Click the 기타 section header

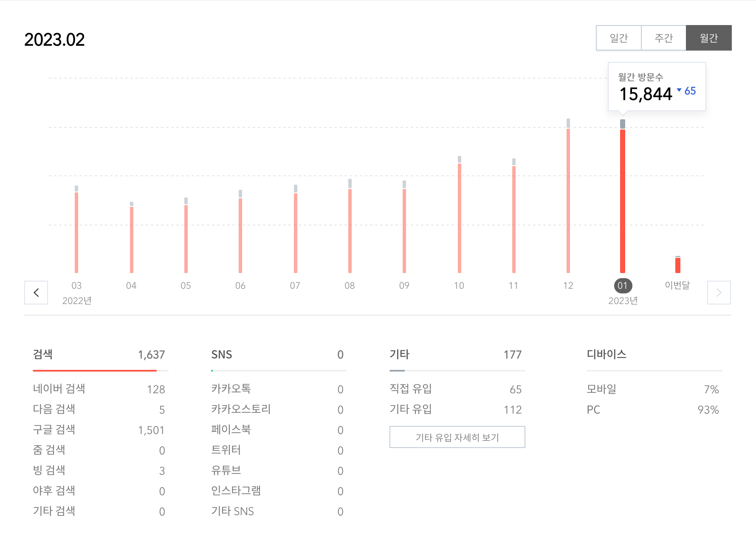[x=400, y=354]
